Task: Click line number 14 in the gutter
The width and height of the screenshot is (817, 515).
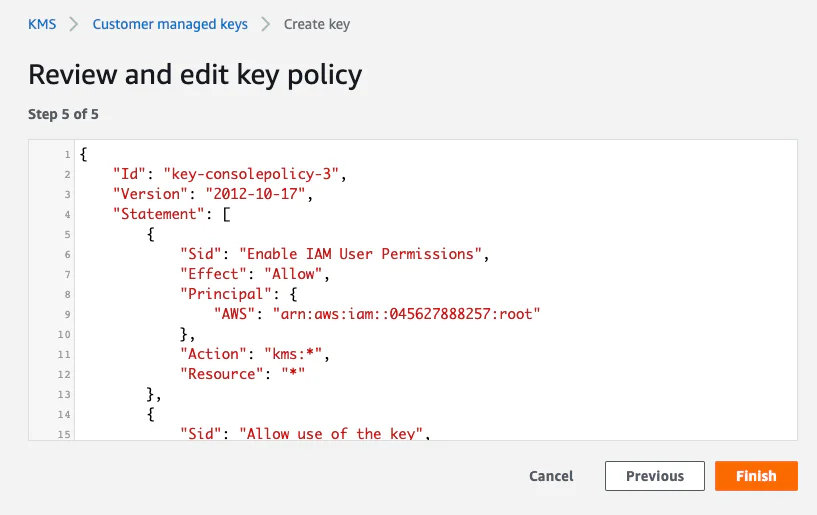Action: [x=64, y=414]
